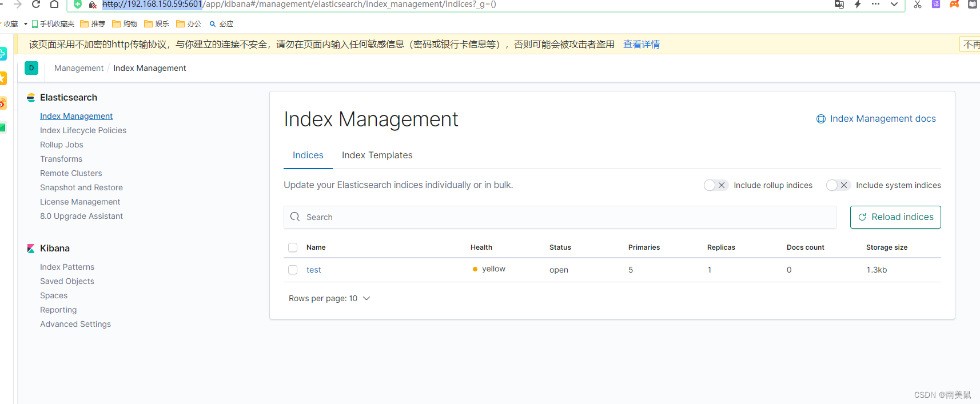
Task: Click the yellow health status cell
Action: [x=489, y=269]
